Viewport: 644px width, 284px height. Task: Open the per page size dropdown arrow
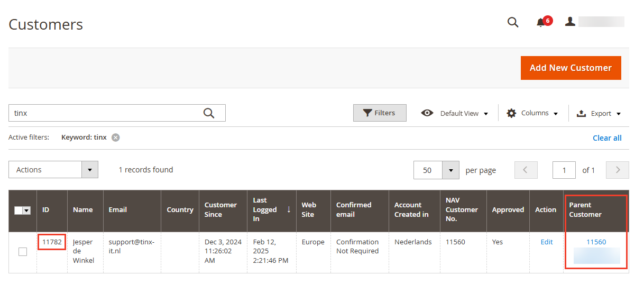[x=450, y=170]
